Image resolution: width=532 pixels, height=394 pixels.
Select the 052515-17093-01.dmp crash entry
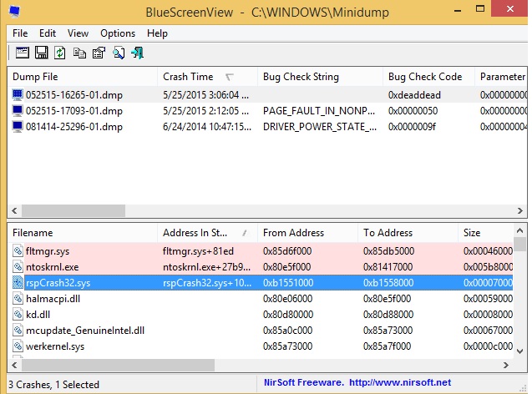(267, 110)
